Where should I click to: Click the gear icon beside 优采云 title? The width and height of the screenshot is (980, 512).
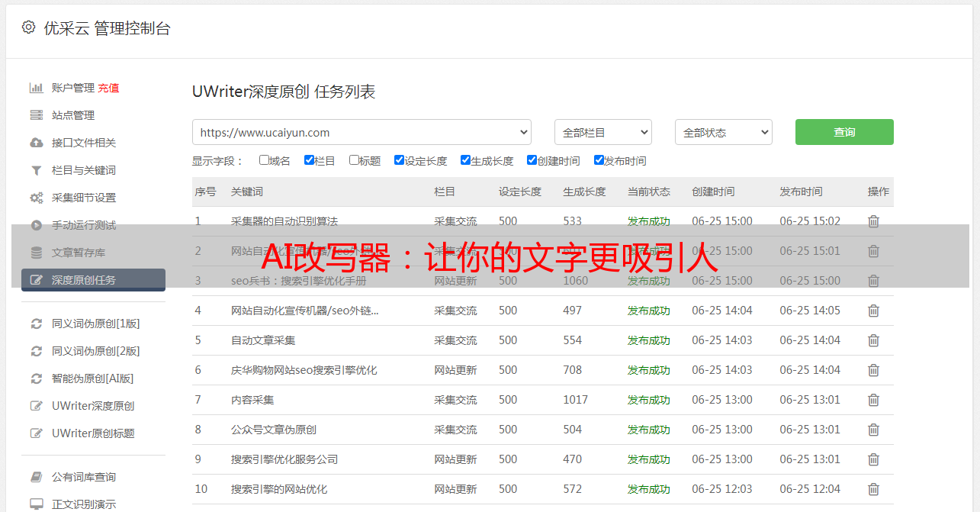tap(28, 27)
